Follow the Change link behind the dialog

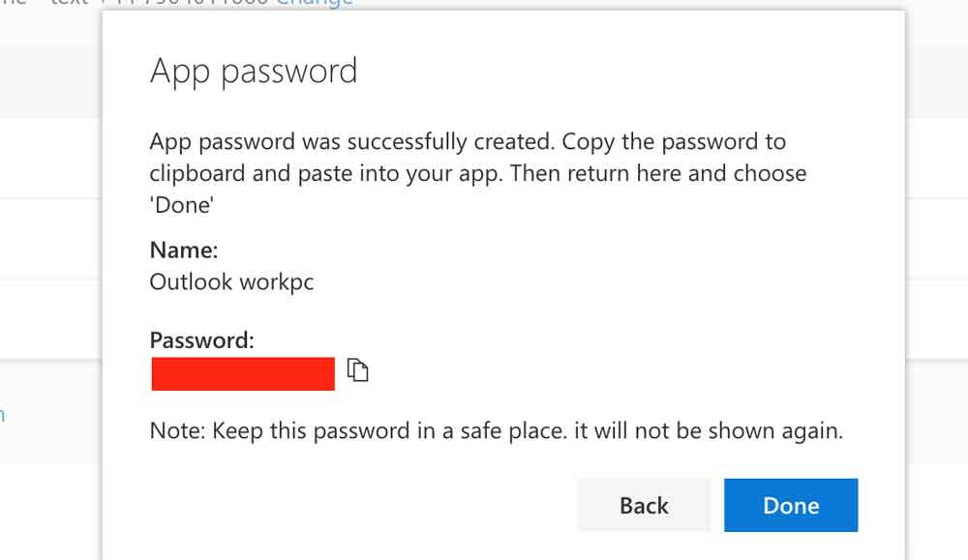314,3
